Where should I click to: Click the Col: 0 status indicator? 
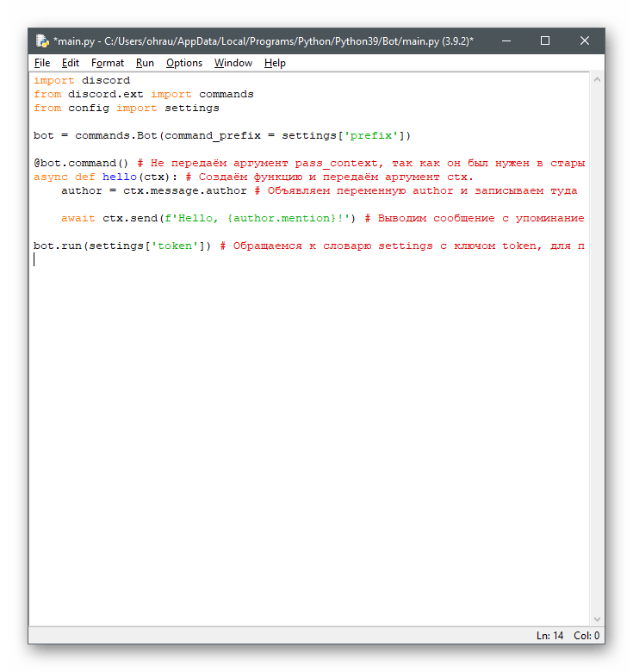click(x=587, y=636)
